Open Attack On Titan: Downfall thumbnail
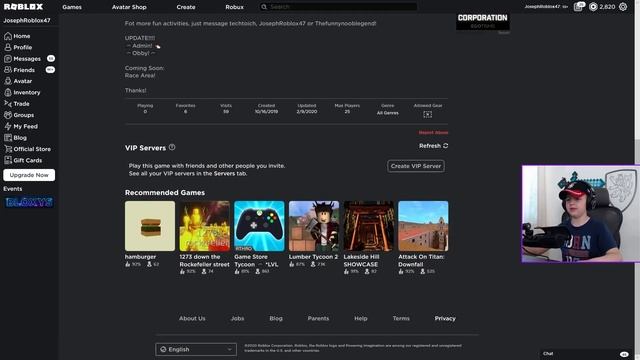 (x=423, y=226)
